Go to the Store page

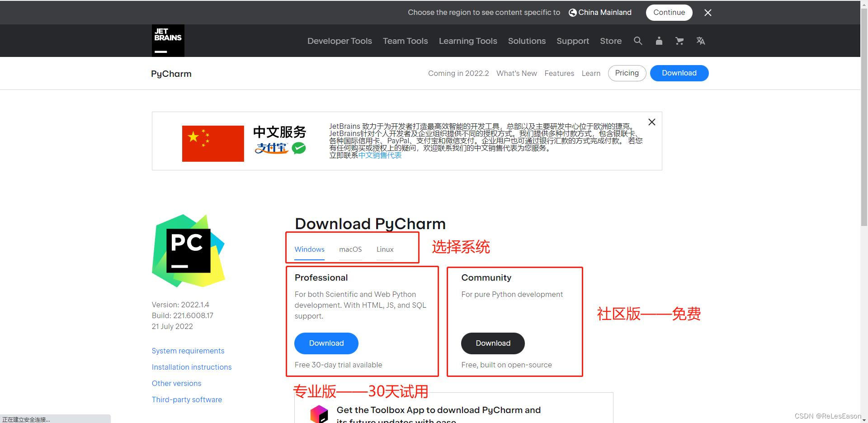(611, 41)
